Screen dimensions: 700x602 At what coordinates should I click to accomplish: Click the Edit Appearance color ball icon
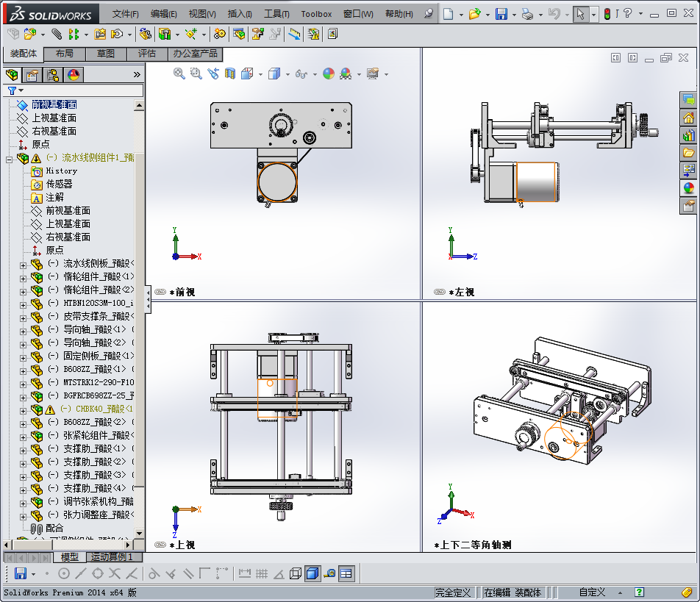pos(329,74)
